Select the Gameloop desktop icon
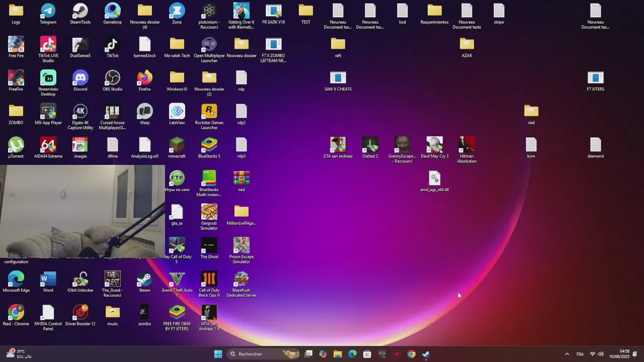 pyautogui.click(x=113, y=14)
